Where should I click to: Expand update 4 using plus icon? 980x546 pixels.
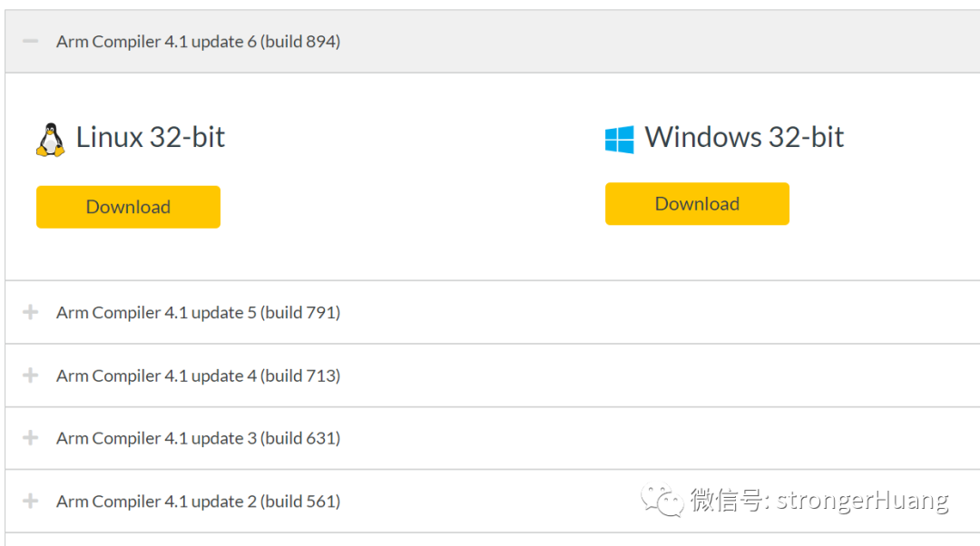point(30,375)
